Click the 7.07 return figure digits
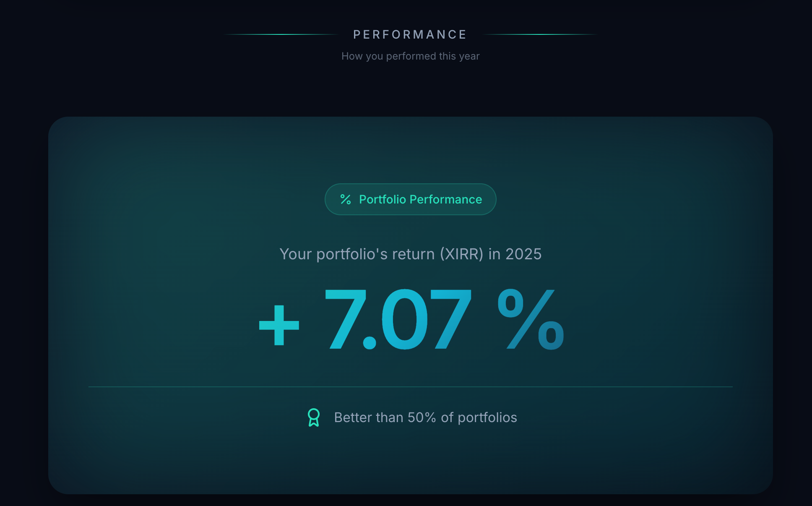 coord(398,319)
